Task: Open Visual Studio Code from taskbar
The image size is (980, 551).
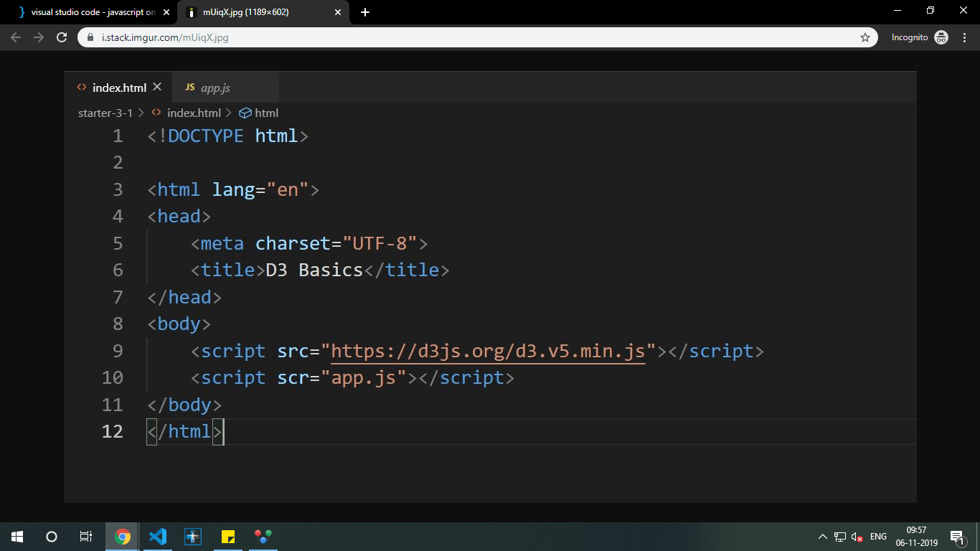Action: pos(158,536)
